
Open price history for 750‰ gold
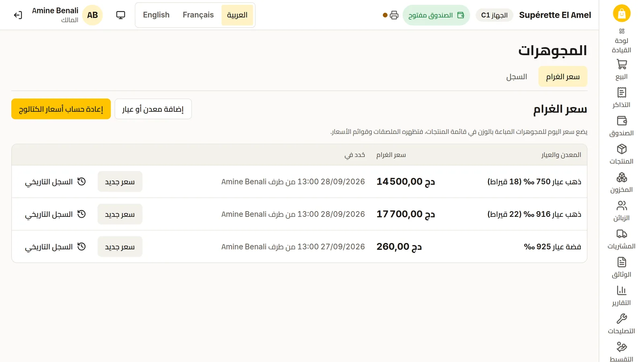point(56,181)
